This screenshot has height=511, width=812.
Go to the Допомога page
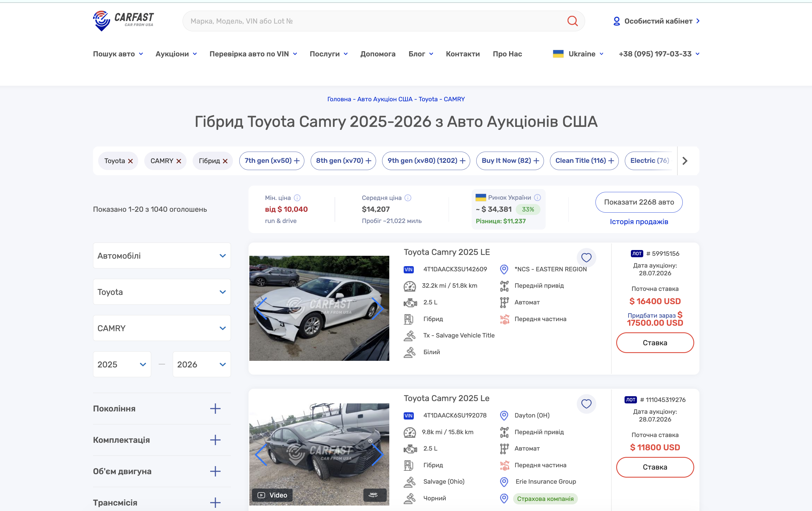(x=378, y=54)
